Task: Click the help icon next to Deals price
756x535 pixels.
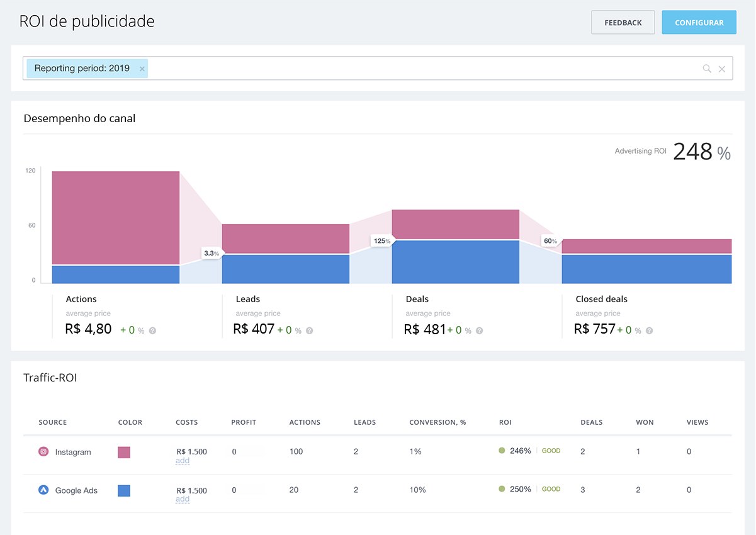Action: click(x=479, y=330)
